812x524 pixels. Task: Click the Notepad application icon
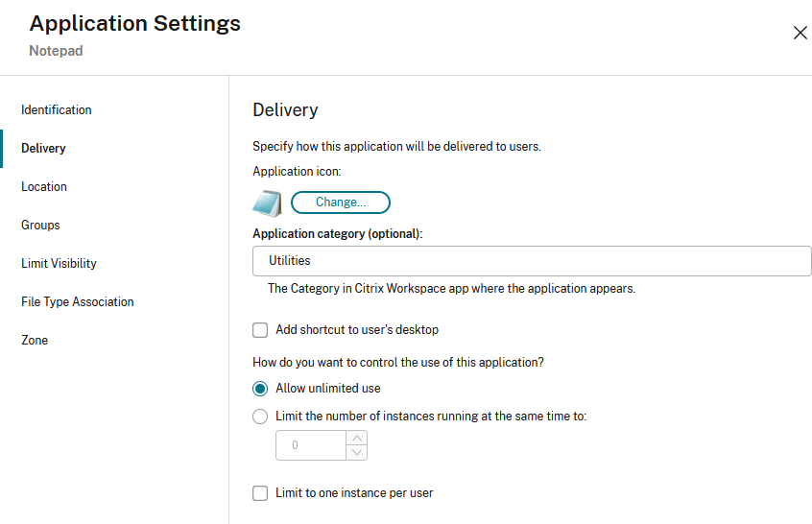coord(267,202)
